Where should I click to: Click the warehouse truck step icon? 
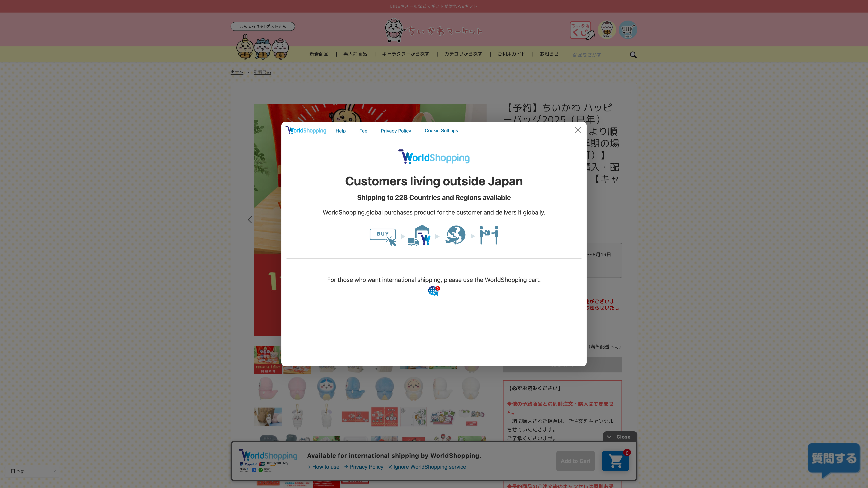click(x=420, y=235)
